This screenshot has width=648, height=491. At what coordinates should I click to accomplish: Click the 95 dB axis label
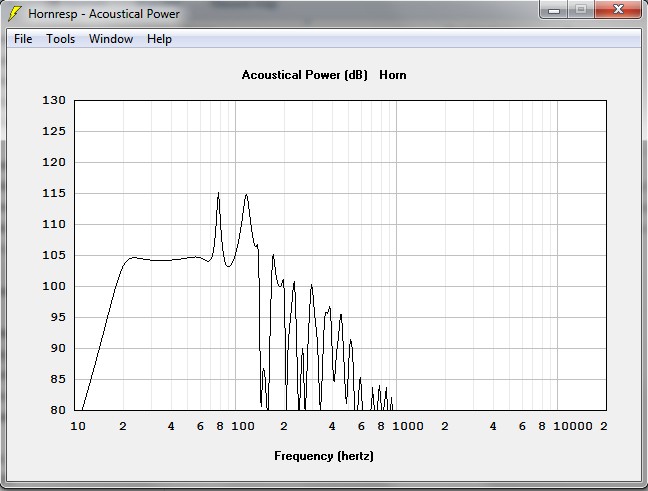tap(58, 317)
